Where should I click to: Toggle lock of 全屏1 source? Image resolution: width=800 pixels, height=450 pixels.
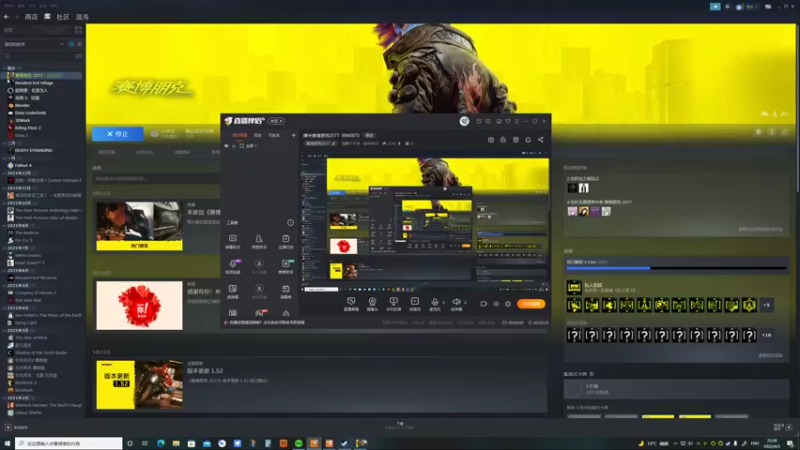(234, 146)
